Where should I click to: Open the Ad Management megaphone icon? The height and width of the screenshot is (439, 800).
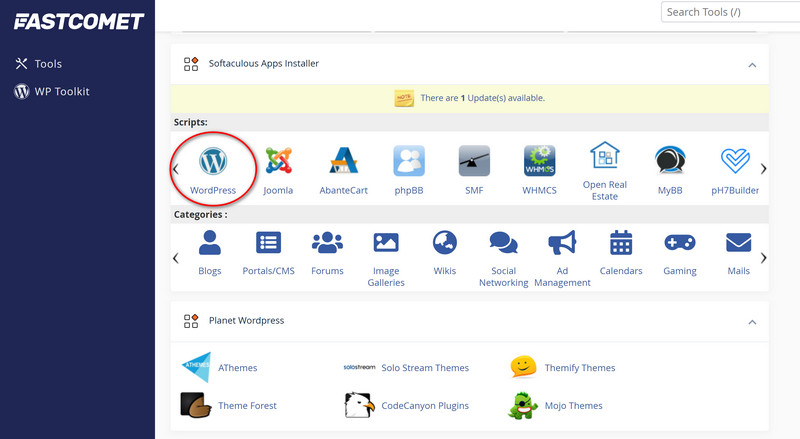[562, 242]
